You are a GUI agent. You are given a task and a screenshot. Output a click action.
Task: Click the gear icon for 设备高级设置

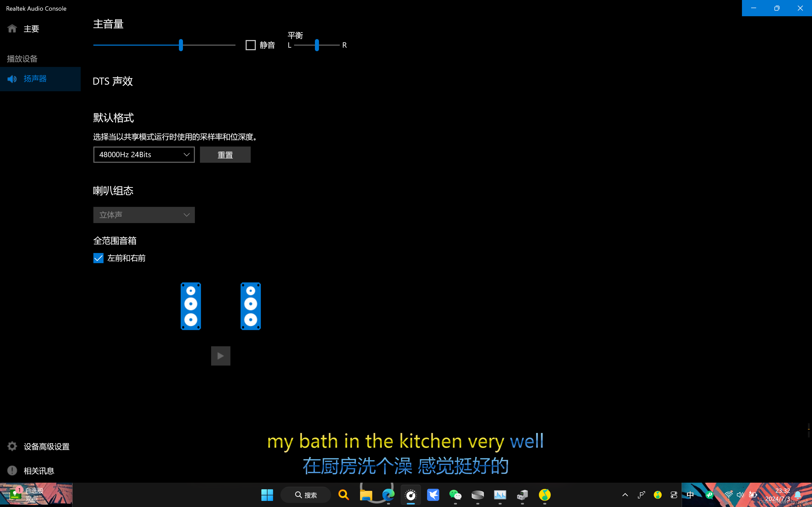pyautogui.click(x=12, y=446)
